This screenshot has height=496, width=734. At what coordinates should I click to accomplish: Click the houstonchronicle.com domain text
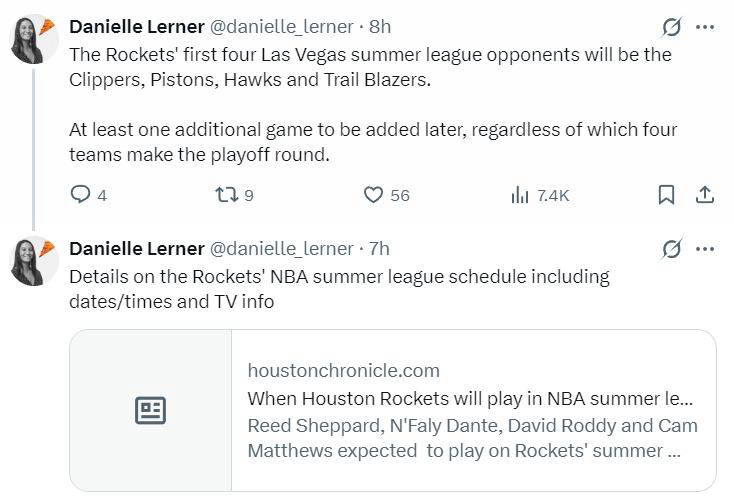[343, 371]
